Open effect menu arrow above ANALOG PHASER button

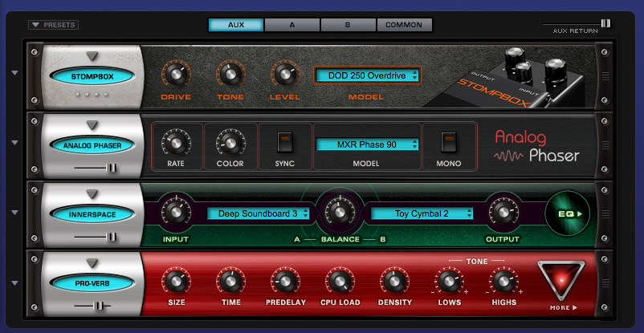pos(92,125)
